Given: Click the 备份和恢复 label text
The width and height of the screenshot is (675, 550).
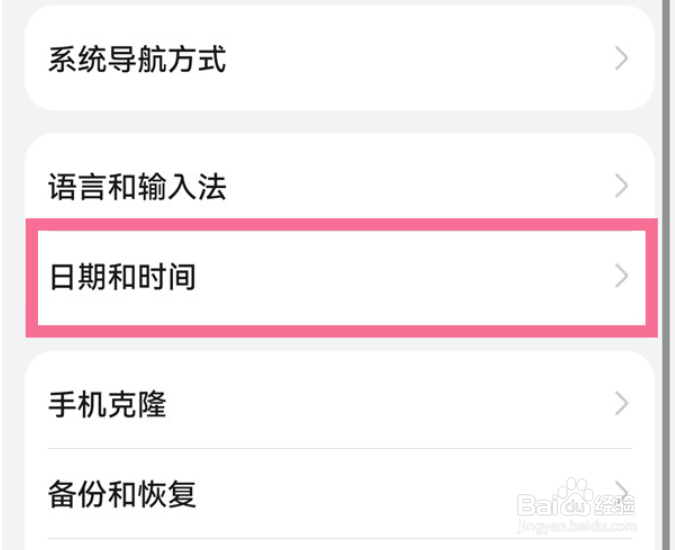Looking at the screenshot, I should click(123, 493).
